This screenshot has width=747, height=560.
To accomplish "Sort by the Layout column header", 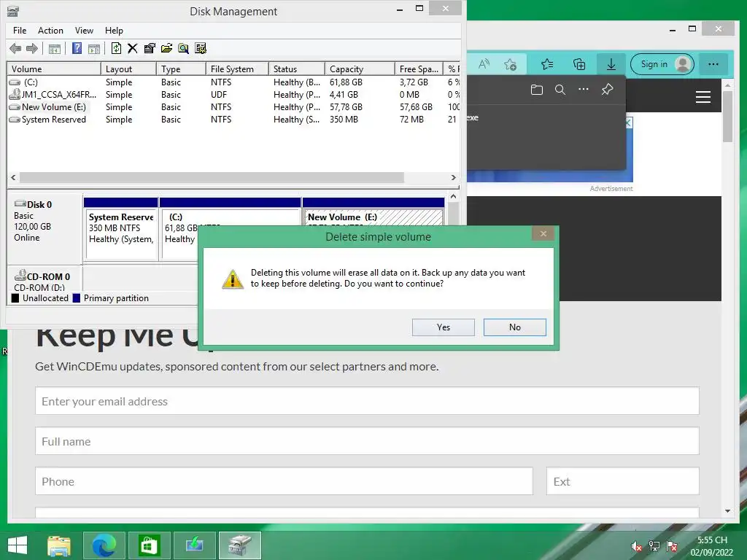I will coord(128,69).
